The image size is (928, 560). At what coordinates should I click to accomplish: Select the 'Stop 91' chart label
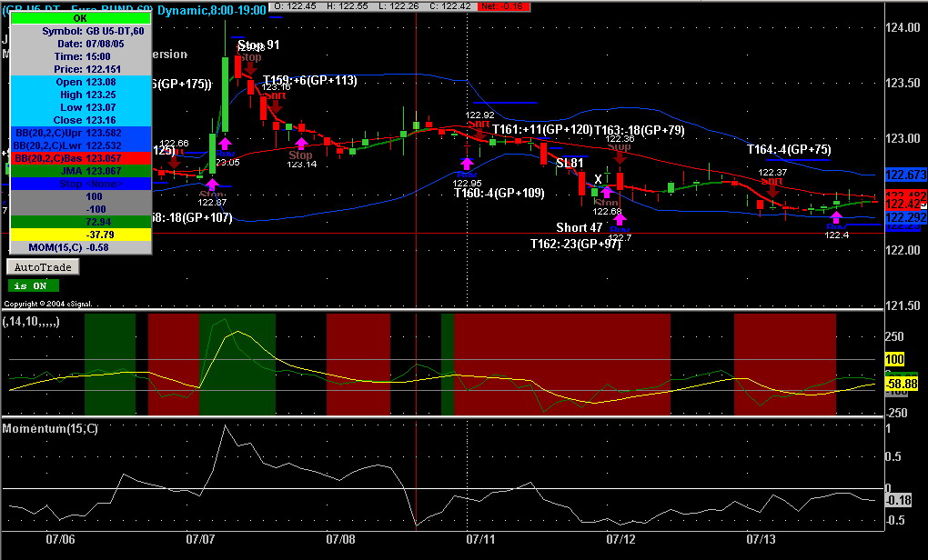point(258,45)
